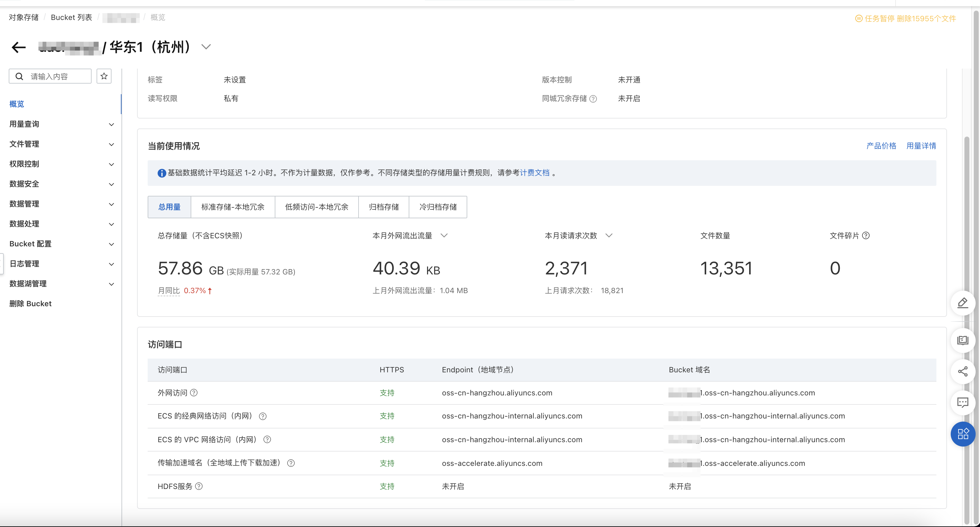Viewport: 980px width, 527px height.
Task: Open the 用量详情 link
Action: pyautogui.click(x=921, y=146)
